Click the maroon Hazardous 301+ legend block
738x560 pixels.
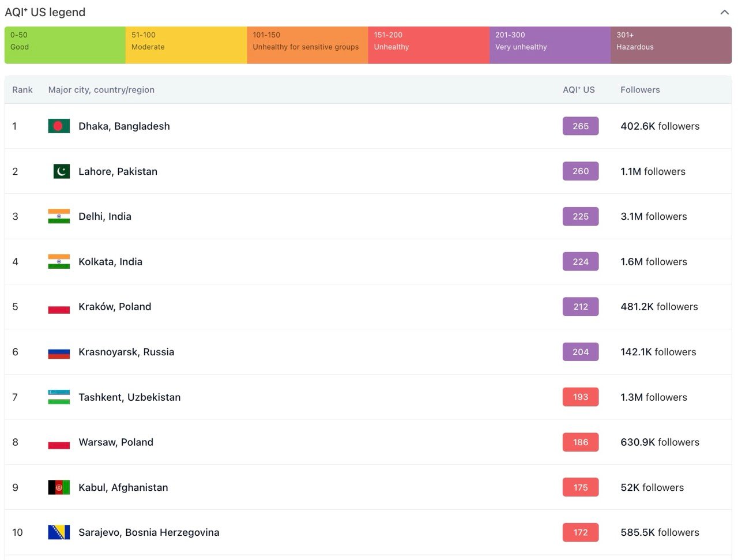coord(671,45)
